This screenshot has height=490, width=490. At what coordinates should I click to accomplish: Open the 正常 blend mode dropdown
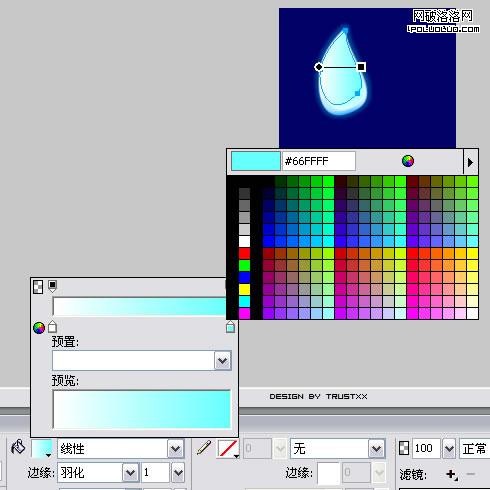point(474,449)
